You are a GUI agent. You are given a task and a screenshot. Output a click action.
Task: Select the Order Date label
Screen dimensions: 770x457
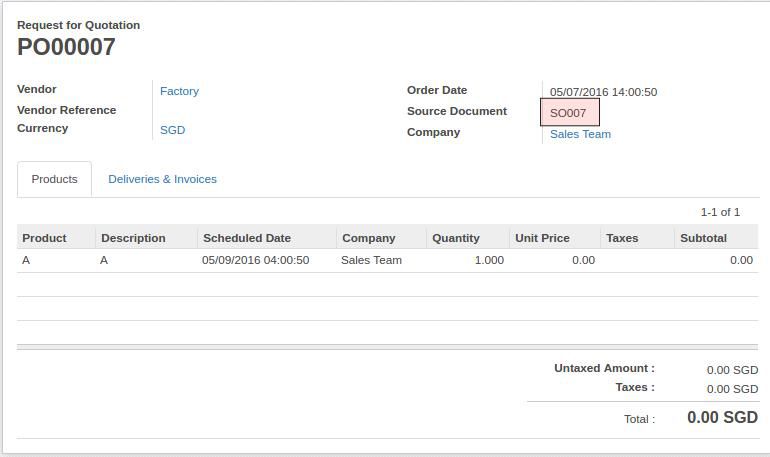[437, 90]
